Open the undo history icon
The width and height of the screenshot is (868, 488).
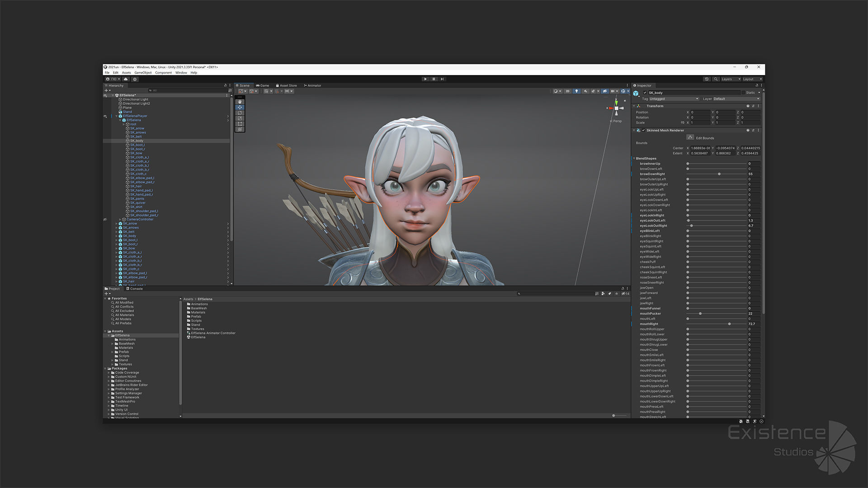(x=707, y=79)
